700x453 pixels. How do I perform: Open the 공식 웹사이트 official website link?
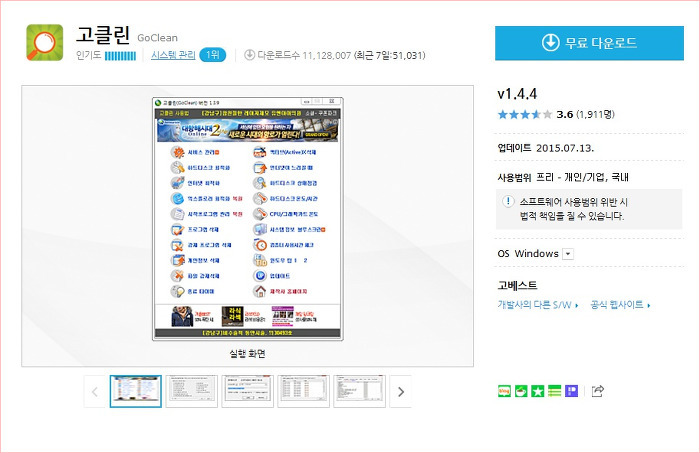point(620,305)
